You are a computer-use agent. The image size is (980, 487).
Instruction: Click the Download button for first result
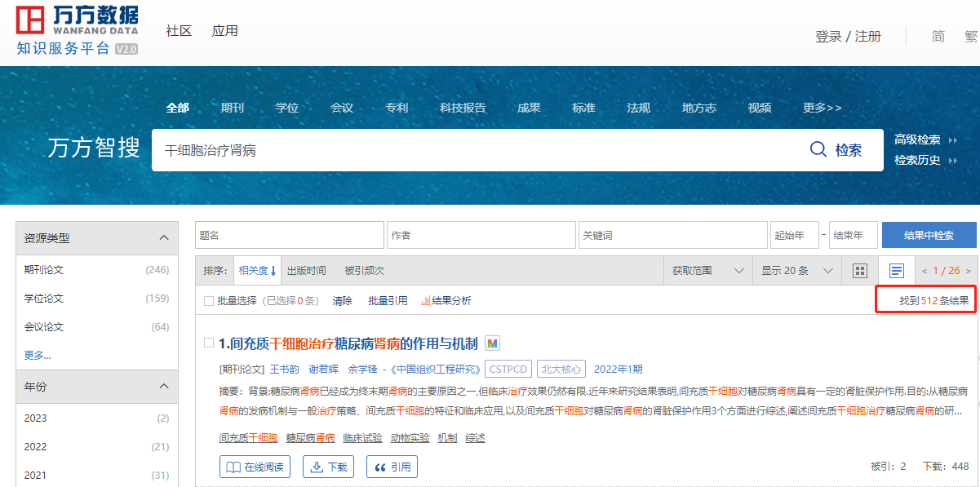(329, 467)
